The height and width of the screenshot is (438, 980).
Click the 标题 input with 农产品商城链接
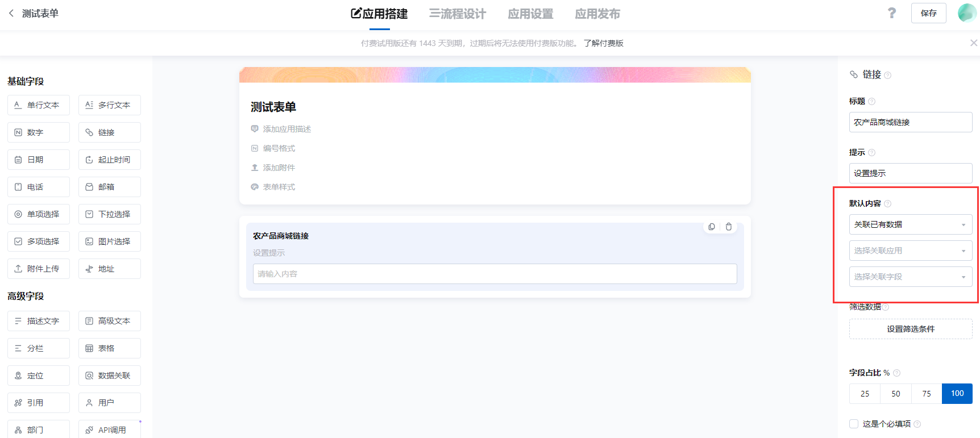tap(911, 122)
